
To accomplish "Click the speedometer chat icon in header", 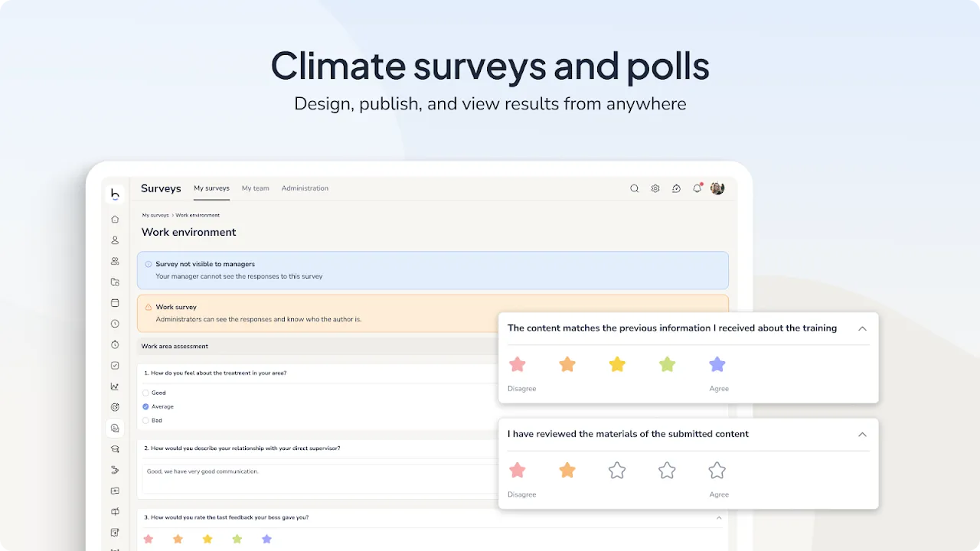I will pos(676,188).
